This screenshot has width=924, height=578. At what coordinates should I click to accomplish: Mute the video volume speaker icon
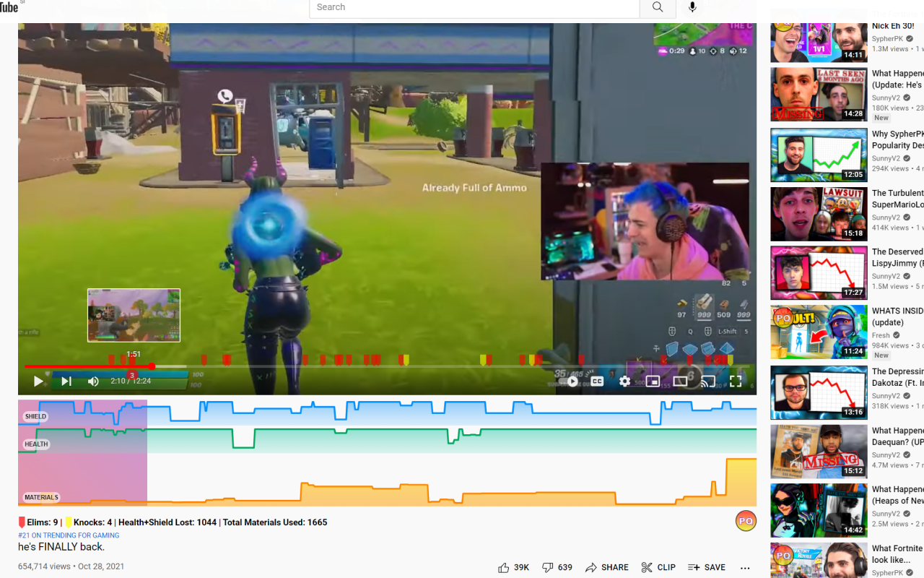pyautogui.click(x=93, y=381)
